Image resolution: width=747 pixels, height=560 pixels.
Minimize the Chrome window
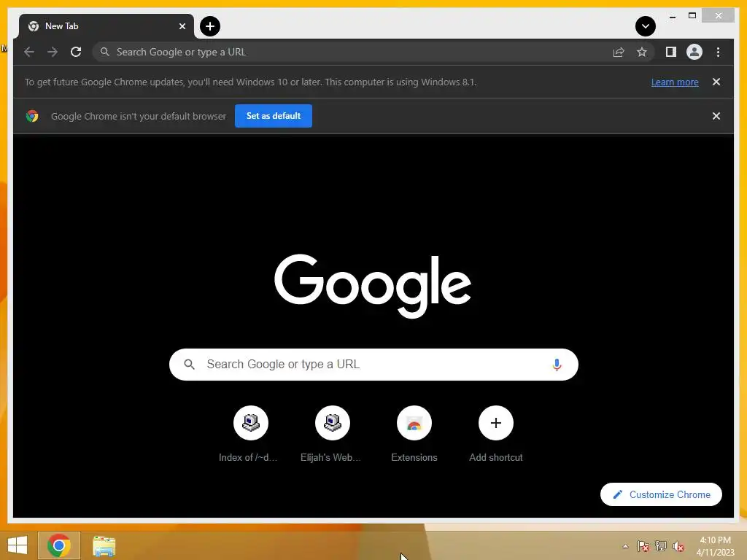(x=672, y=16)
